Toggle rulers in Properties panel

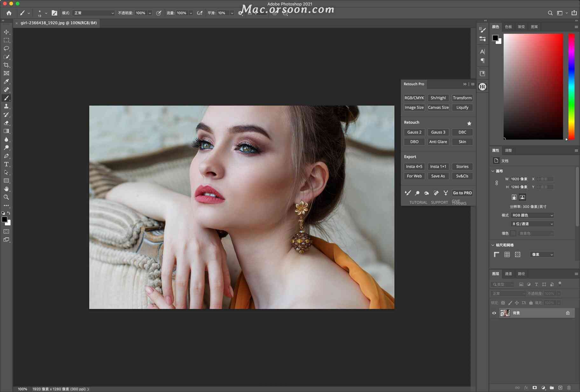[x=496, y=254]
